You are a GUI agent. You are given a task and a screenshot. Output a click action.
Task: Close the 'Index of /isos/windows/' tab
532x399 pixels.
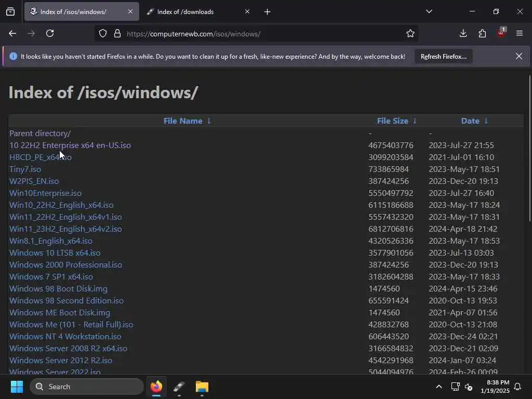click(x=130, y=11)
